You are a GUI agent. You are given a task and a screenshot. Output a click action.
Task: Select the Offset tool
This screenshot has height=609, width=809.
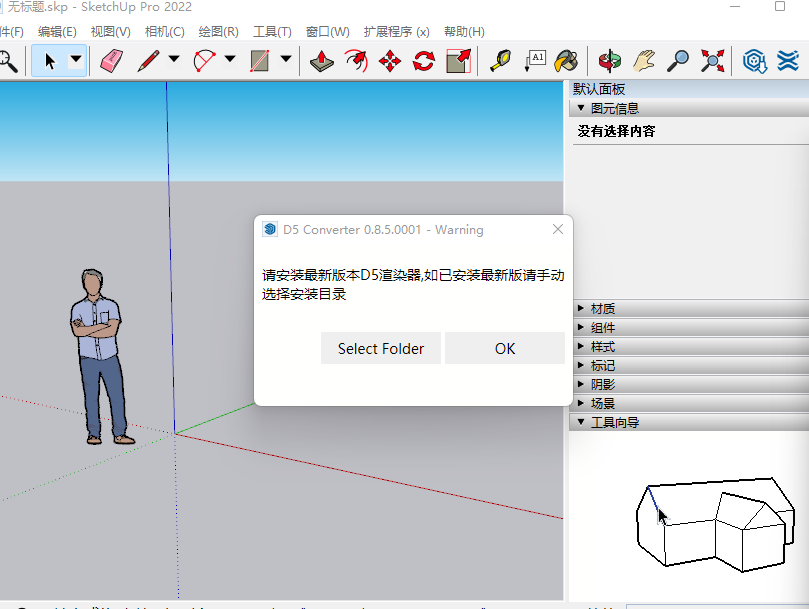click(x=356, y=61)
